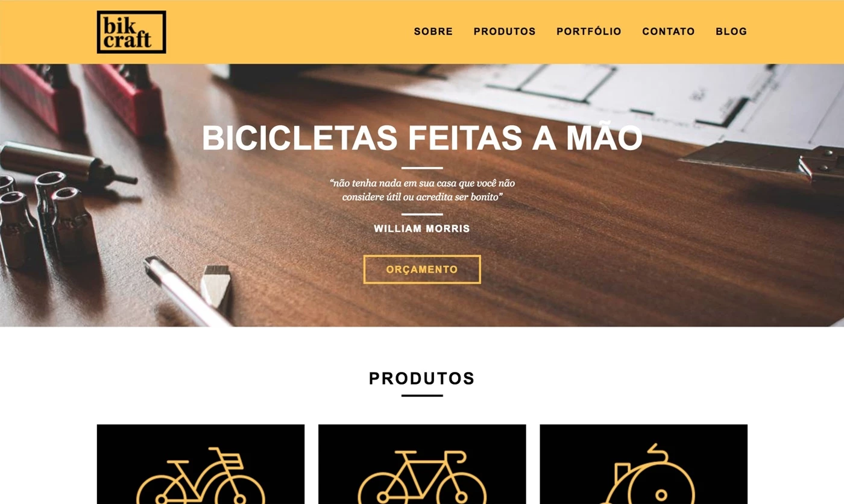Open the middle black product card
This screenshot has width=844, height=504.
[422, 464]
